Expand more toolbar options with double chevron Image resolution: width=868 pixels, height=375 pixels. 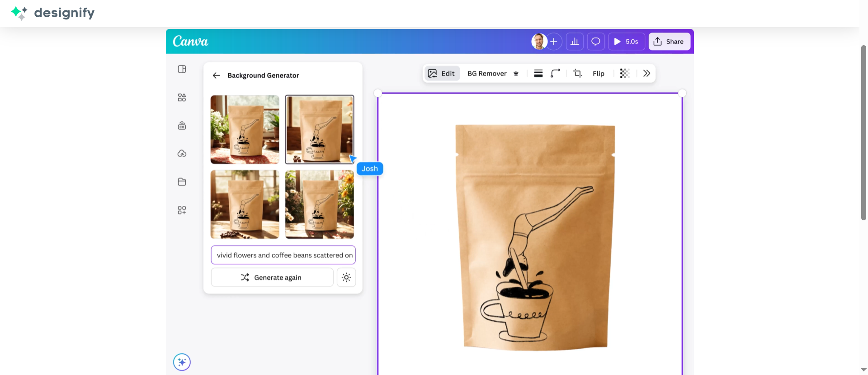click(x=646, y=73)
